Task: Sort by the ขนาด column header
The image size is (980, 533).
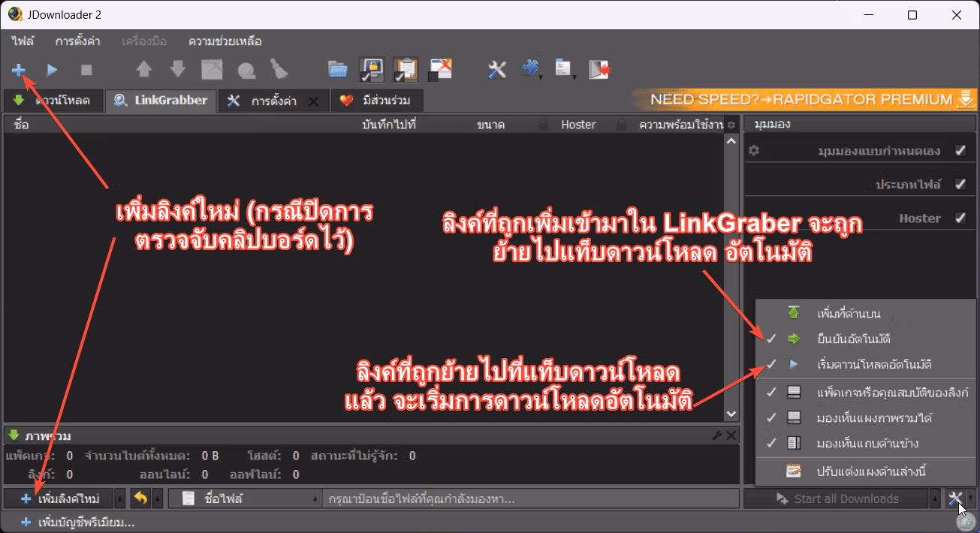Action: point(490,125)
